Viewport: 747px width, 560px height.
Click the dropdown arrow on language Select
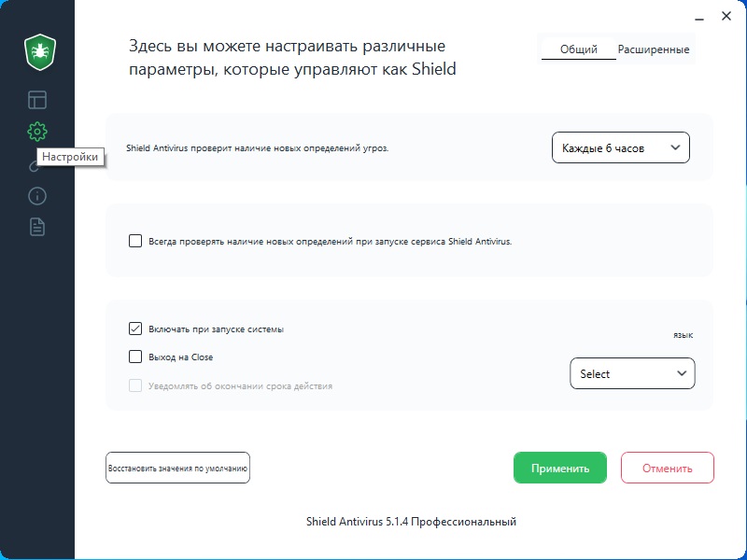click(x=684, y=373)
